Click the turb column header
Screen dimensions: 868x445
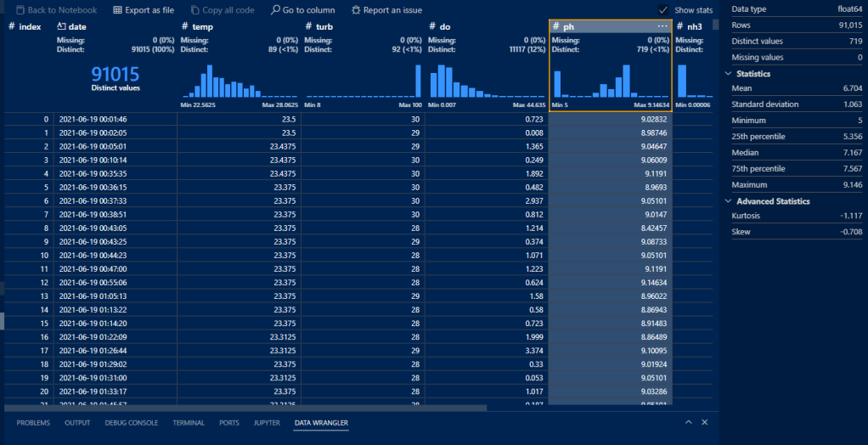pyautogui.click(x=324, y=27)
